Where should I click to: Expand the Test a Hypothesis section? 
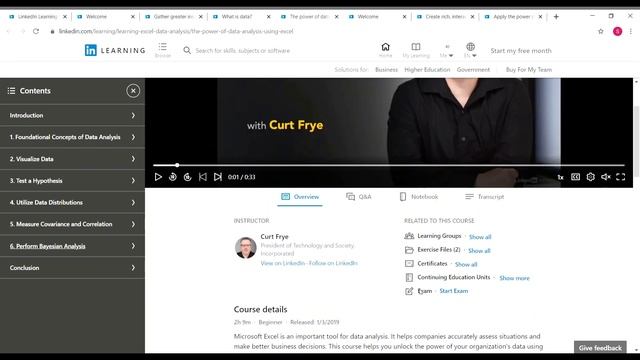72,180
